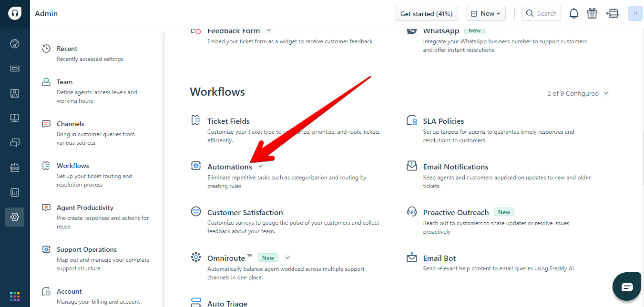Click the Search field in header

coord(542,13)
